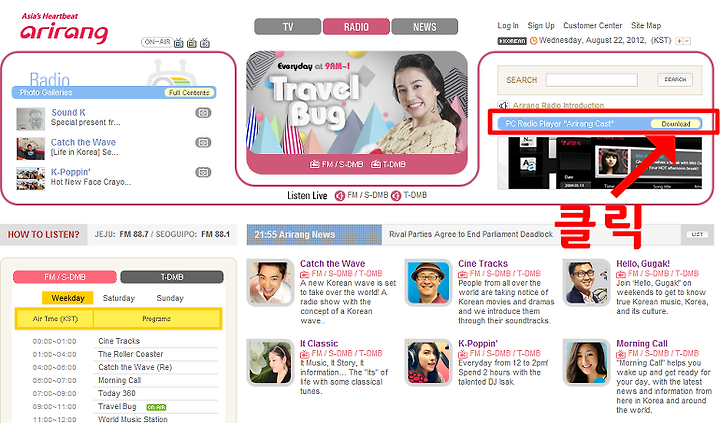Switch schedule to FM / S-DMB tab
This screenshot has height=423, width=720.
click(x=65, y=277)
